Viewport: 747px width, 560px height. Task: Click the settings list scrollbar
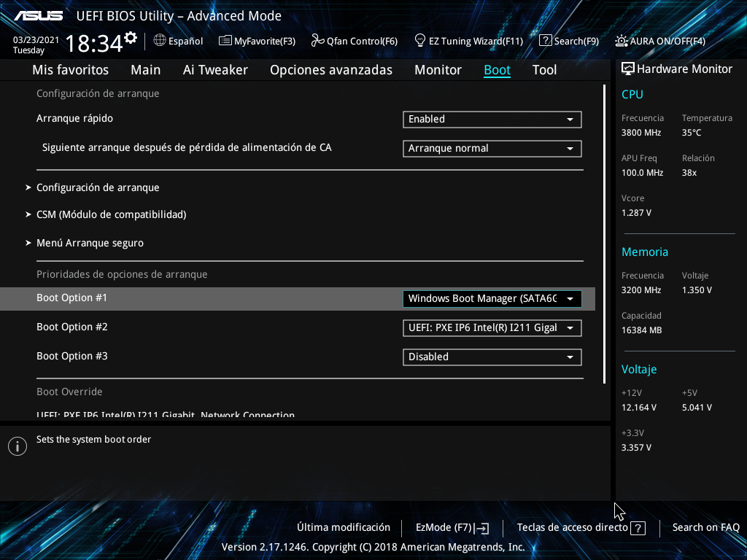pos(605,234)
